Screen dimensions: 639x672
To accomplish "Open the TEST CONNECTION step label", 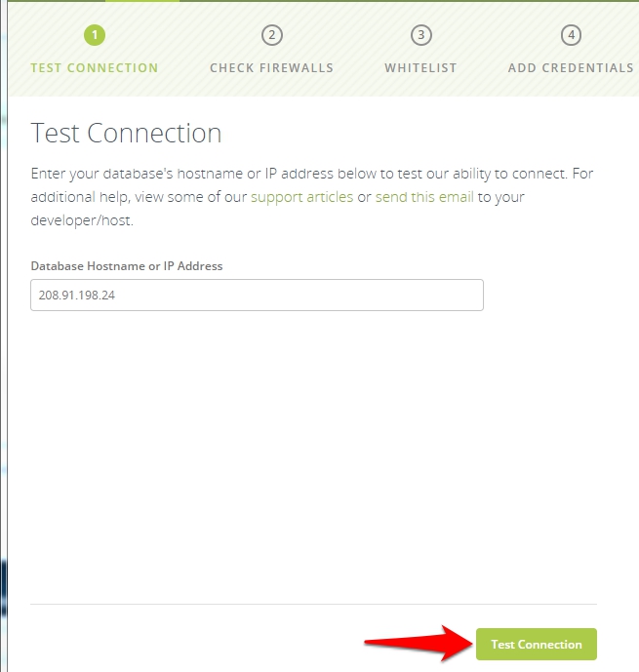I will pyautogui.click(x=95, y=68).
